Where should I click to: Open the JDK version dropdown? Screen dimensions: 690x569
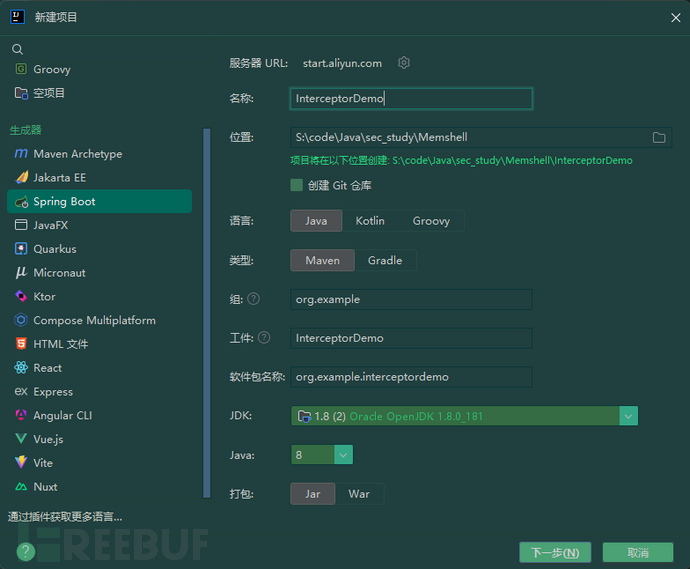tap(628, 416)
